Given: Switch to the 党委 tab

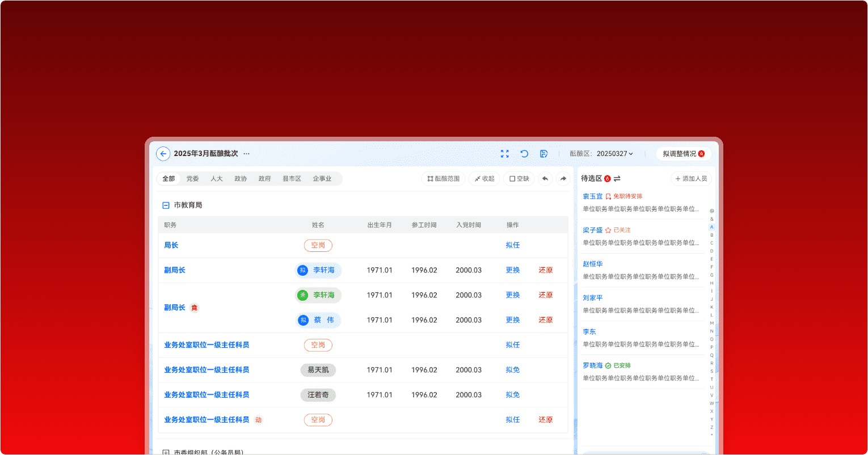Looking at the screenshot, I should coord(192,179).
